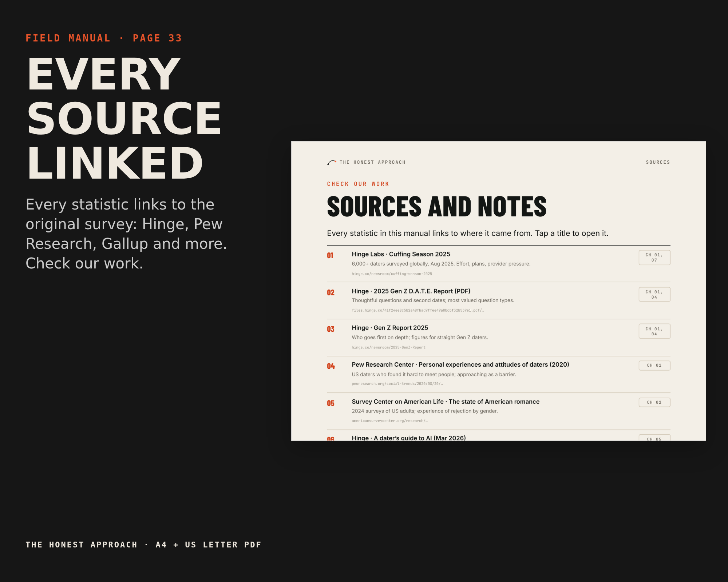Click the hinge.co/newsroom/cuffing-season-2025 URL
The height and width of the screenshot is (582, 728).
392,274
